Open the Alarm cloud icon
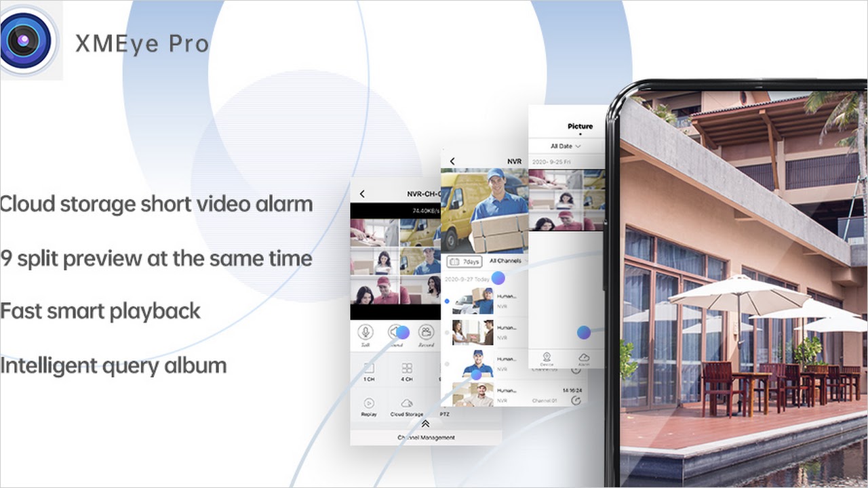Viewport: 868px width, 488px height. (x=583, y=357)
